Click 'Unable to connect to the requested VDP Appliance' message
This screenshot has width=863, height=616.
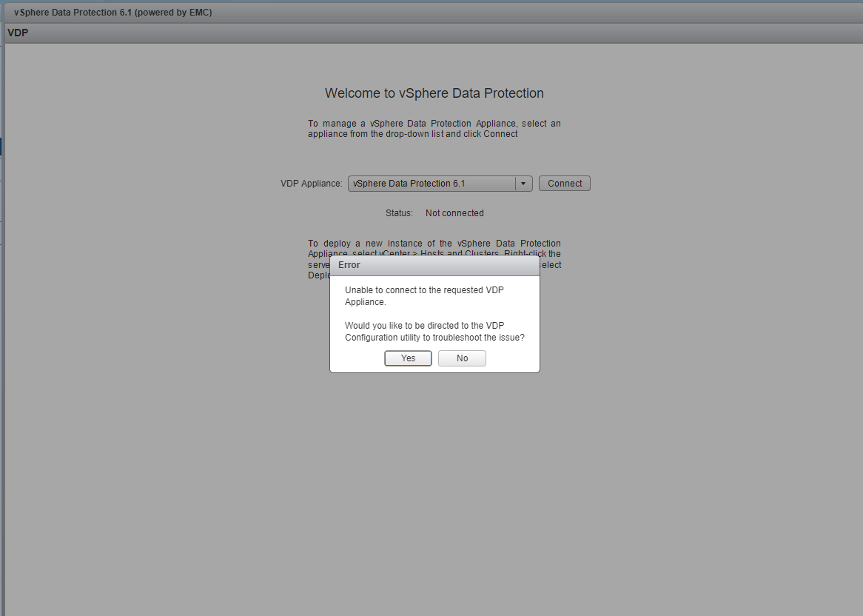pos(424,296)
